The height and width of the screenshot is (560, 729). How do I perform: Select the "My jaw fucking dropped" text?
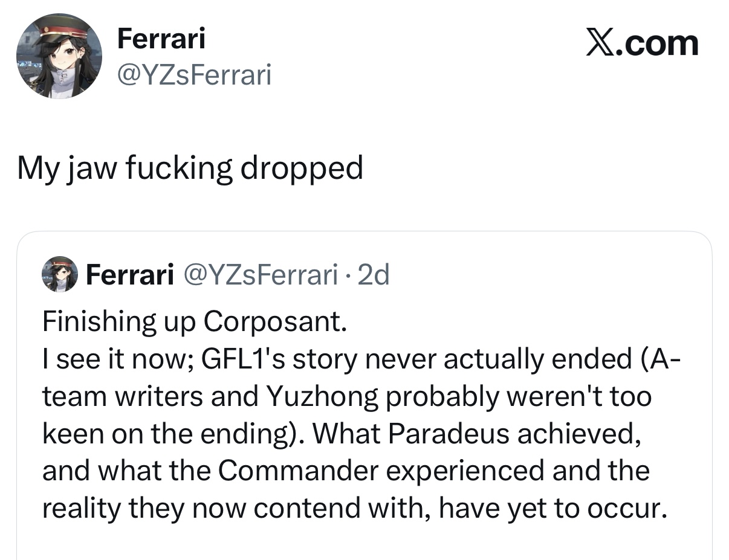[x=190, y=168]
